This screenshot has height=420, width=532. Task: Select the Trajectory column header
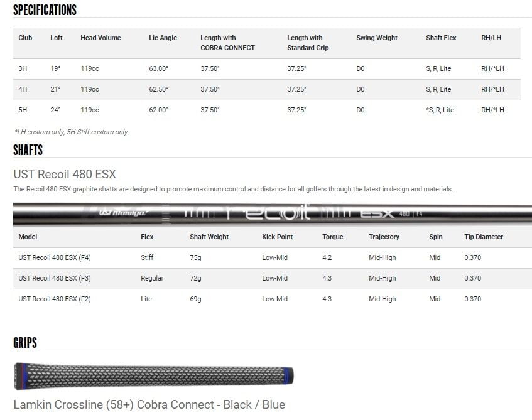[384, 237]
